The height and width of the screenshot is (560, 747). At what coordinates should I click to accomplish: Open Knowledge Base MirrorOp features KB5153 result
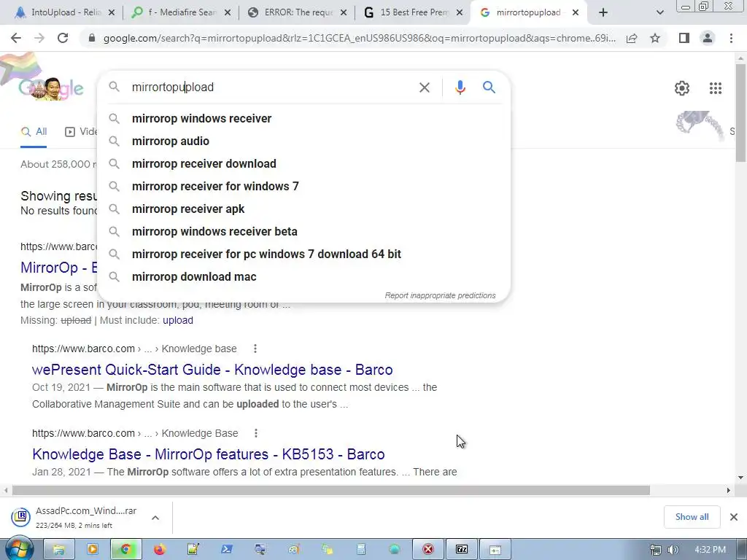click(208, 454)
